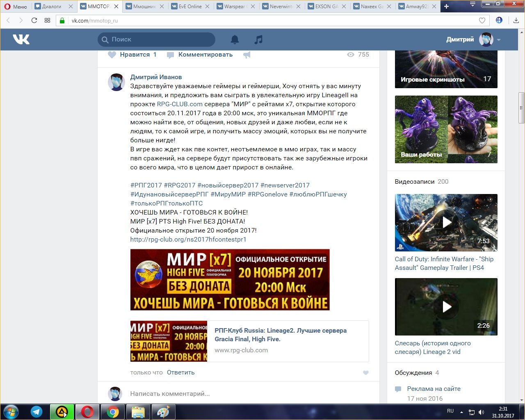Open the author link "Дмитрий Иванов"
The height and width of the screenshot is (420, 525).
tap(156, 77)
